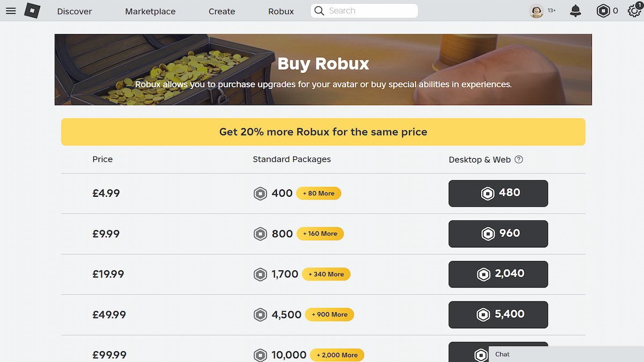The width and height of the screenshot is (644, 362).
Task: Select the Discover menu item
Action: (x=74, y=11)
